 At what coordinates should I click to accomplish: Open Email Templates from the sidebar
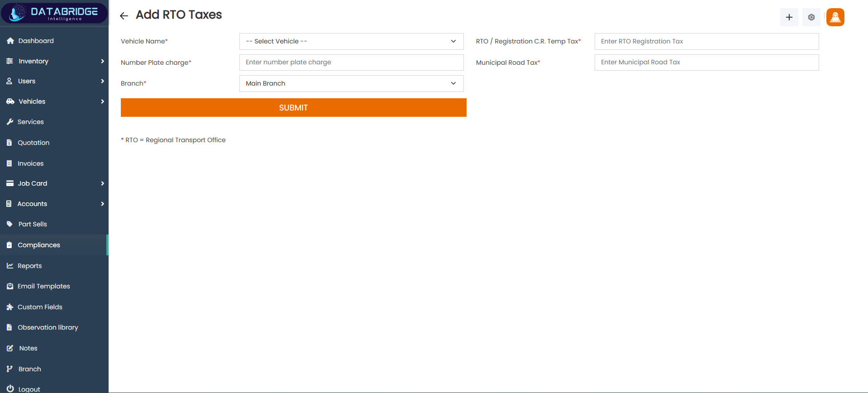click(54, 286)
